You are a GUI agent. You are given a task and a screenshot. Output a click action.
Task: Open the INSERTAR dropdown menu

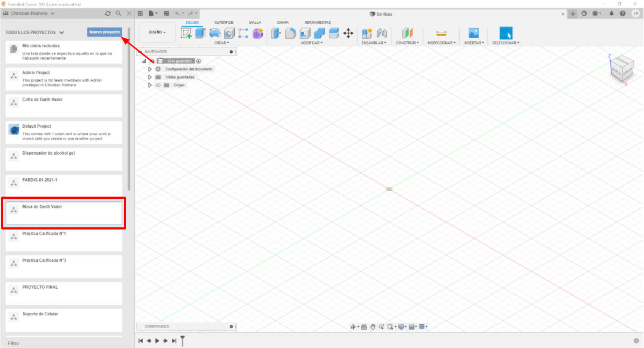(474, 43)
